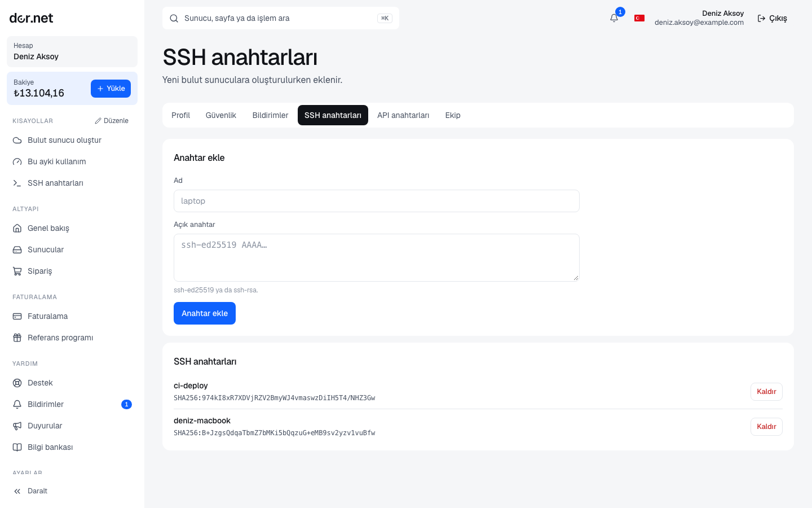
Task: Click Düzenle to edit shortcuts
Action: tap(112, 121)
